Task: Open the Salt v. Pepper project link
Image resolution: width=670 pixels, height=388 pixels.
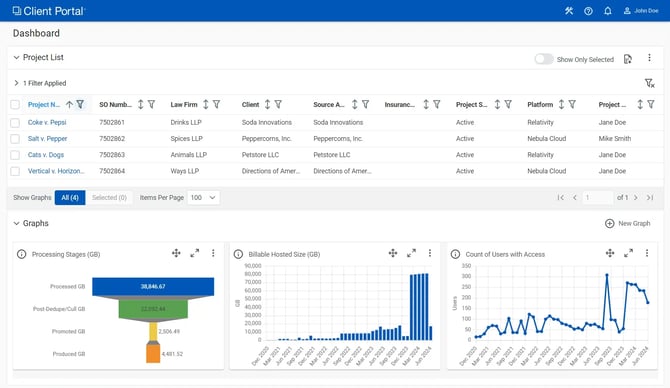Action: coord(47,138)
